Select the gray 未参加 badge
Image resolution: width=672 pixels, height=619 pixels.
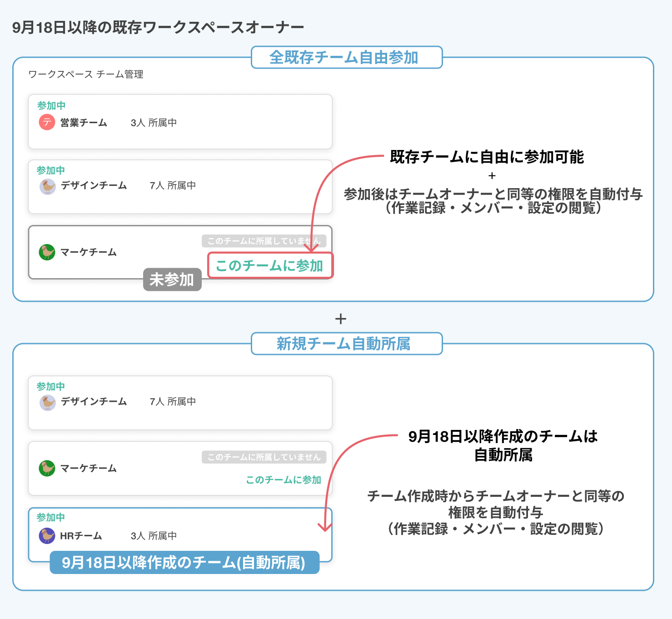[172, 280]
